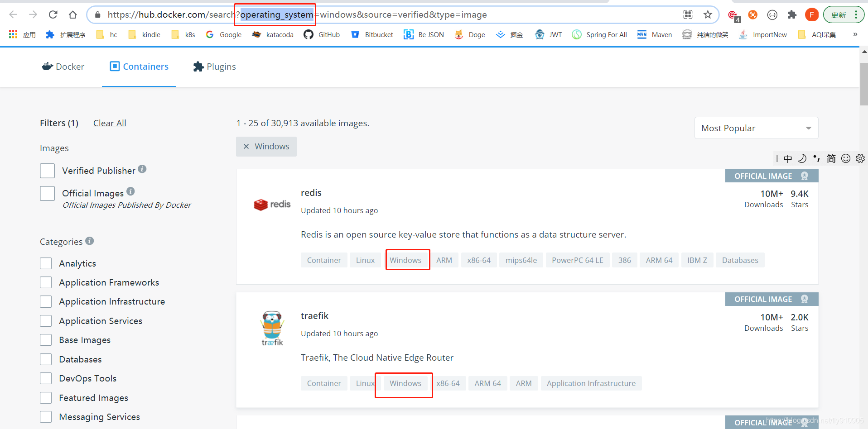Open IME settings gear icon
Screen dimensions: 868x429
click(x=860, y=158)
